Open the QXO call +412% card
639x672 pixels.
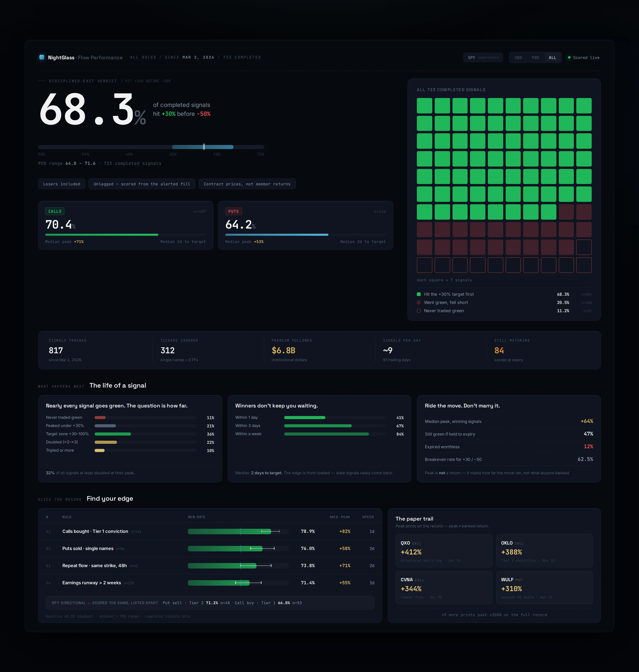(x=444, y=551)
